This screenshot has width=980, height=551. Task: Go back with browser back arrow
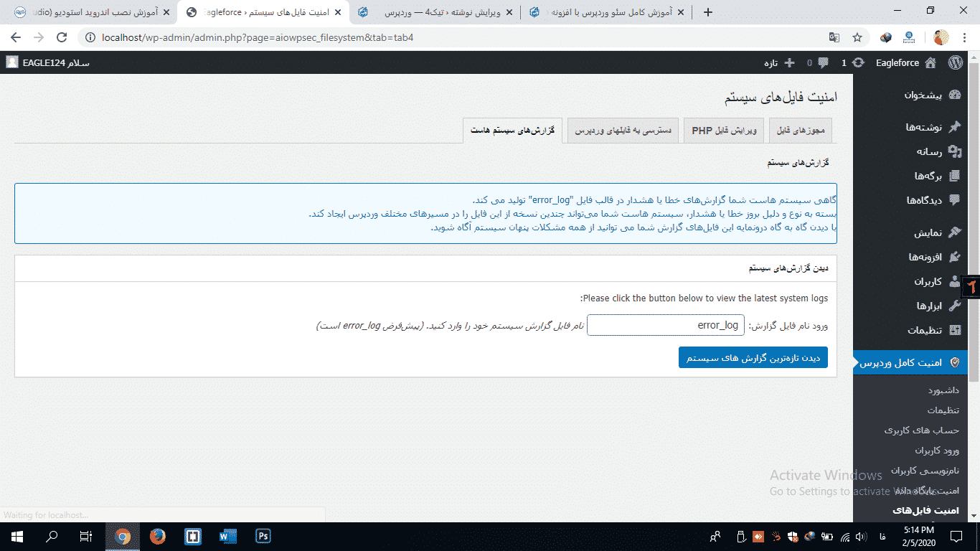[x=16, y=37]
